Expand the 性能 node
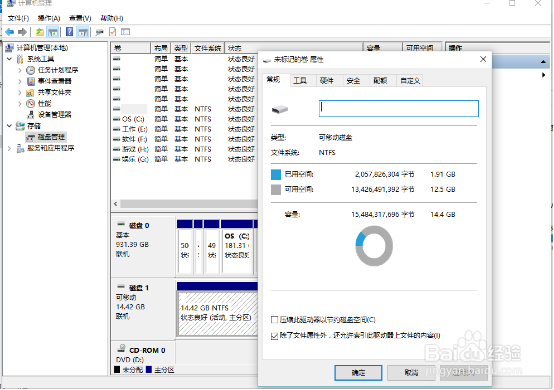This screenshot has width=554, height=390. coord(20,104)
